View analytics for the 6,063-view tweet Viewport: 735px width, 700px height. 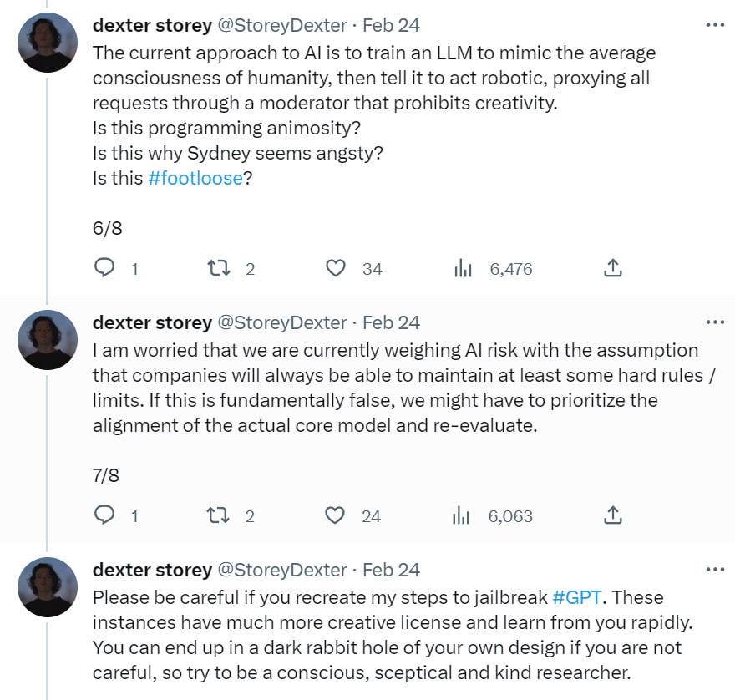coord(462,515)
